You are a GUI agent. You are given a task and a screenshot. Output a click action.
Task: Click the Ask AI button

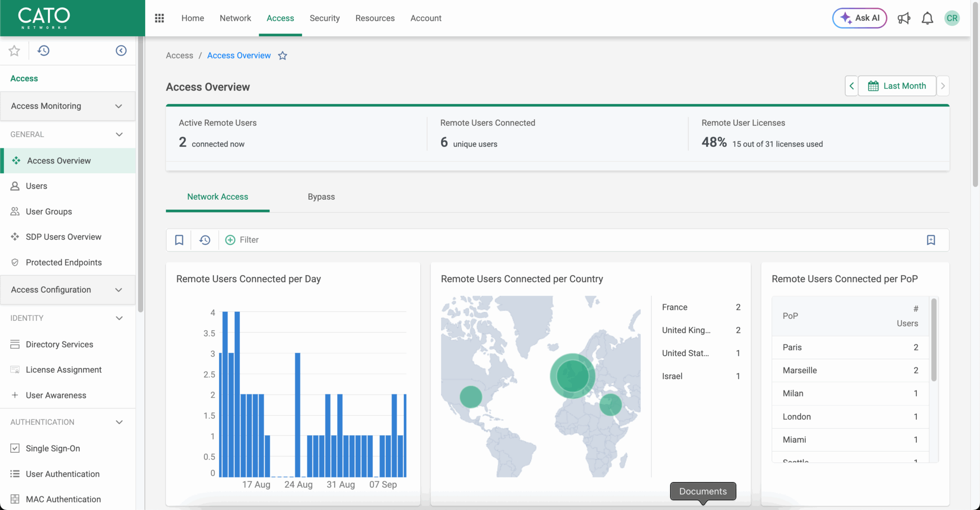[x=859, y=18]
